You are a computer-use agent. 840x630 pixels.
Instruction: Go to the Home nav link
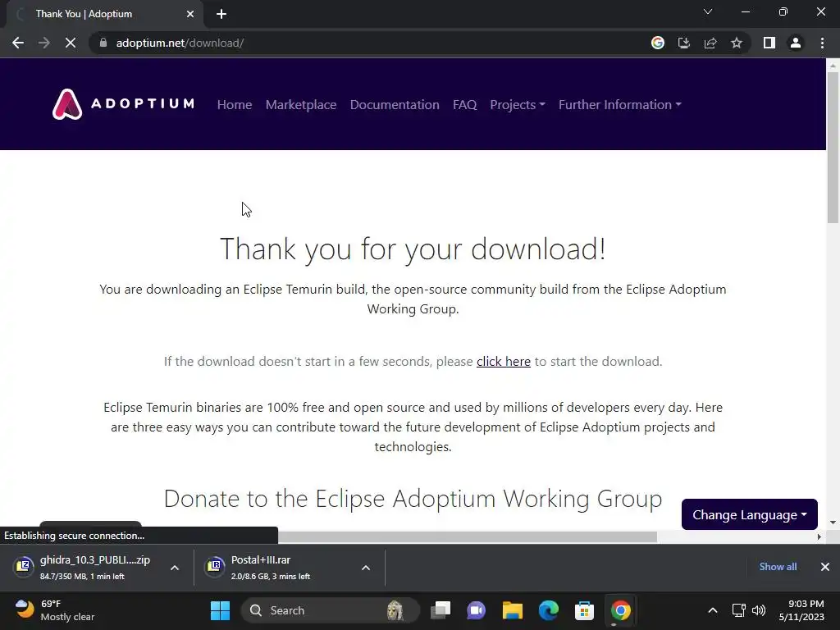[235, 104]
